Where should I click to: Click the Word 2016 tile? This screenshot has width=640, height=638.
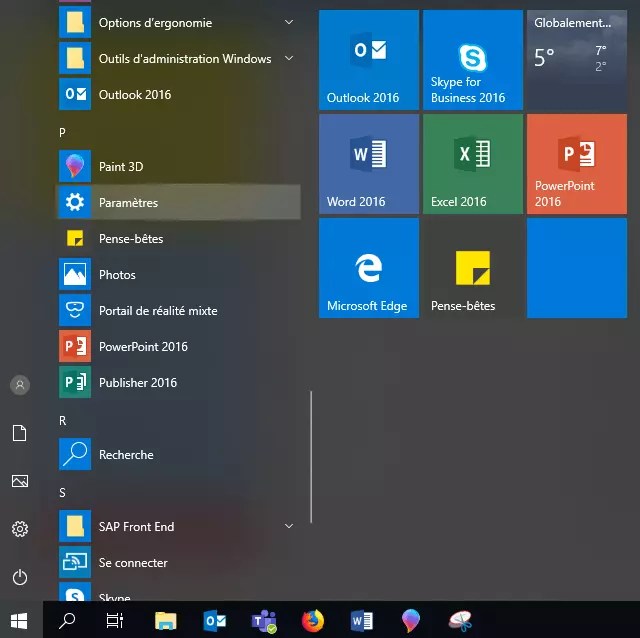tap(369, 164)
